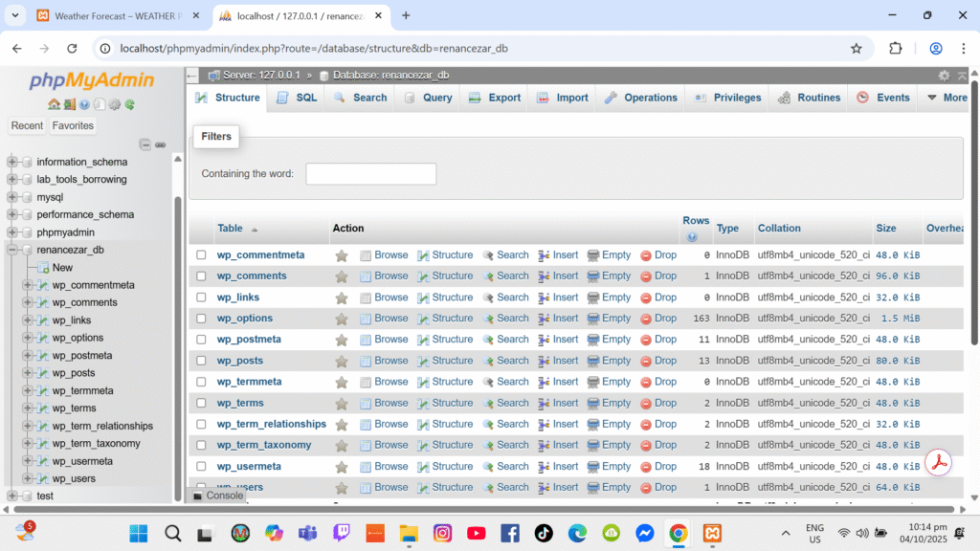Viewport: 980px width, 551px height.
Task: Click the page settings gear icon top-right
Action: coord(944,76)
